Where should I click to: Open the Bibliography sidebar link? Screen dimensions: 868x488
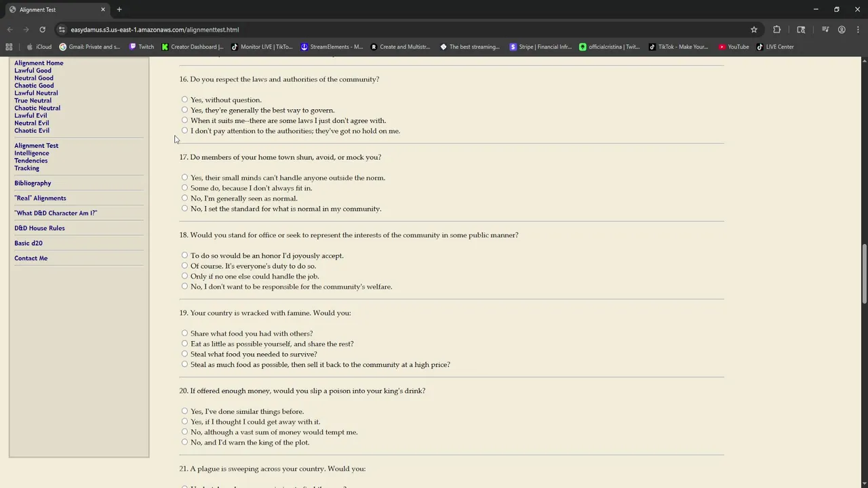[33, 183]
